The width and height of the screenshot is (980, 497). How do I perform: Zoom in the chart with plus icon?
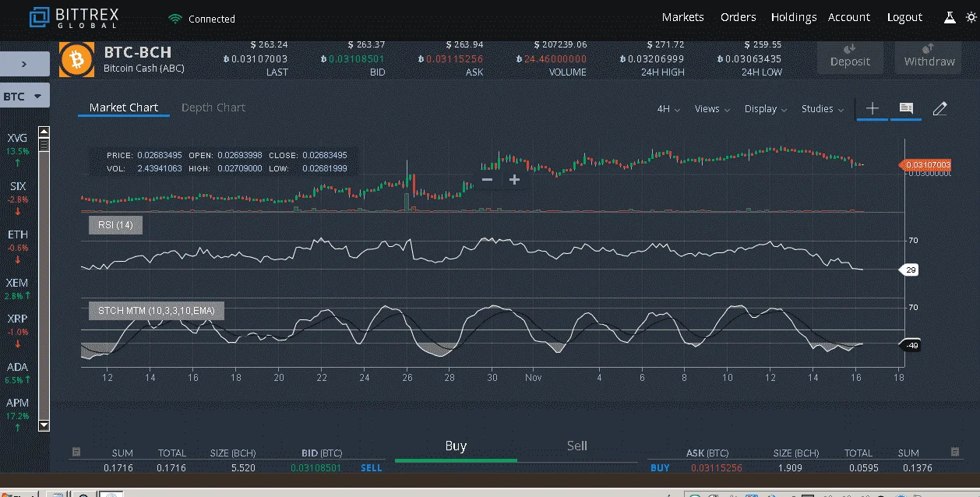click(514, 180)
